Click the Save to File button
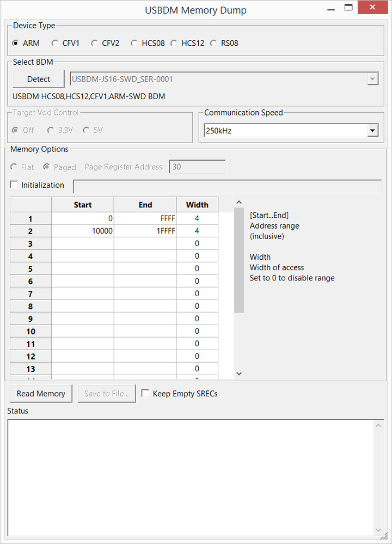Viewport: 392px width, 544px height. point(107,393)
